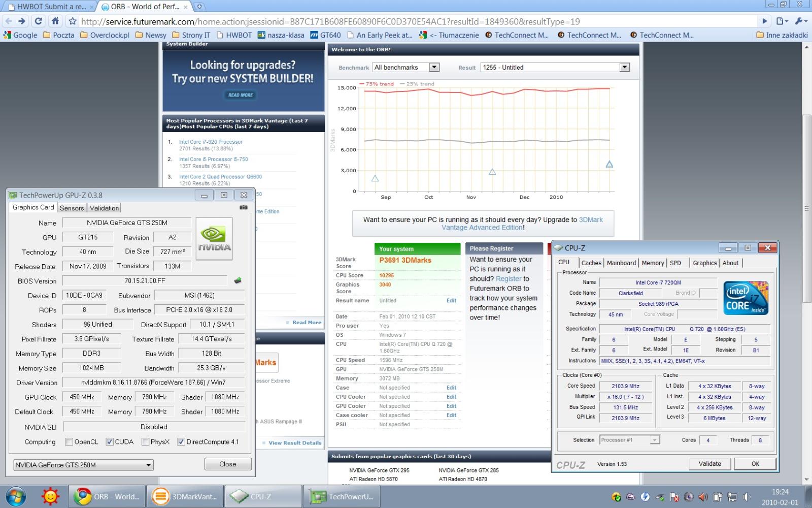
Task: Go to the browser home page icon
Action: pyautogui.click(x=55, y=21)
